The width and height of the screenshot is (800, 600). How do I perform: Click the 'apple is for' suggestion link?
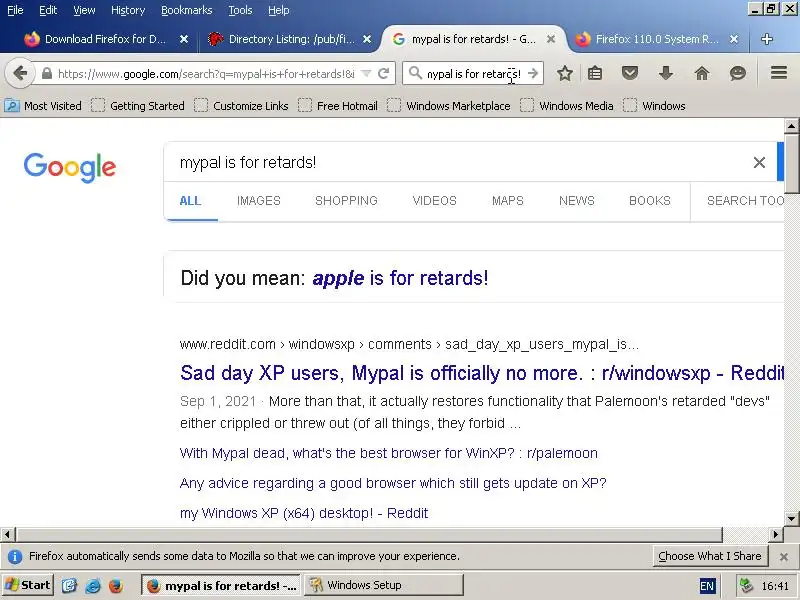(400, 278)
